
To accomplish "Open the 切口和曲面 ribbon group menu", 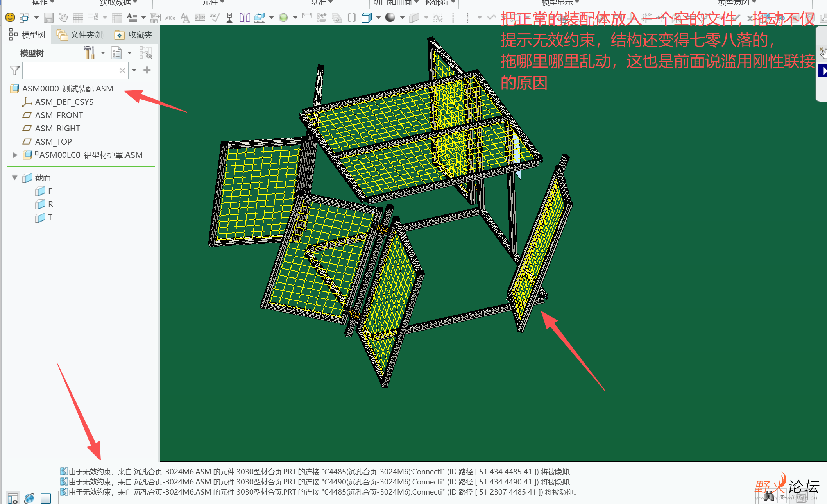I will [396, 3].
